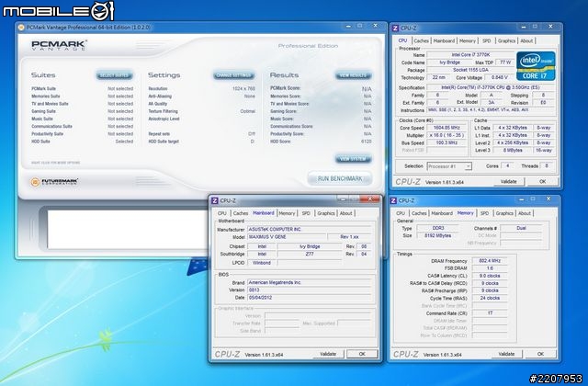The height and width of the screenshot is (386, 588).
Task: Click View Results button in PCMark
Action: click(353, 75)
